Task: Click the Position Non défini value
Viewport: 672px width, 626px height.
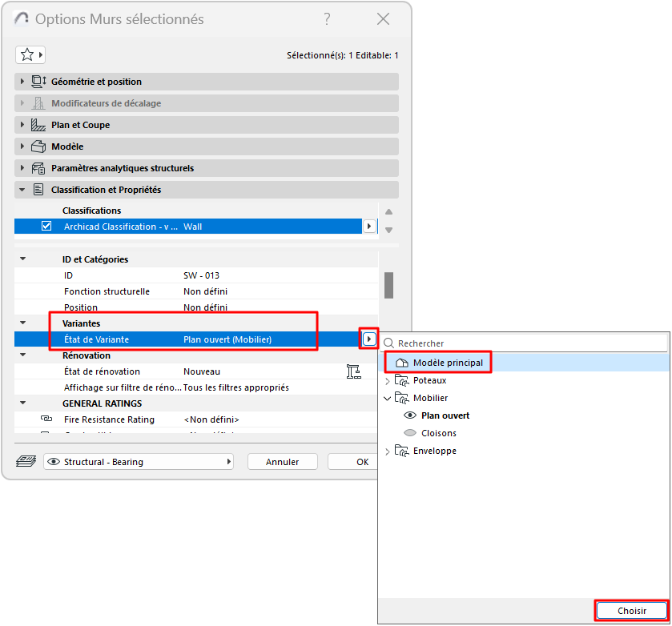Action: pyautogui.click(x=205, y=307)
